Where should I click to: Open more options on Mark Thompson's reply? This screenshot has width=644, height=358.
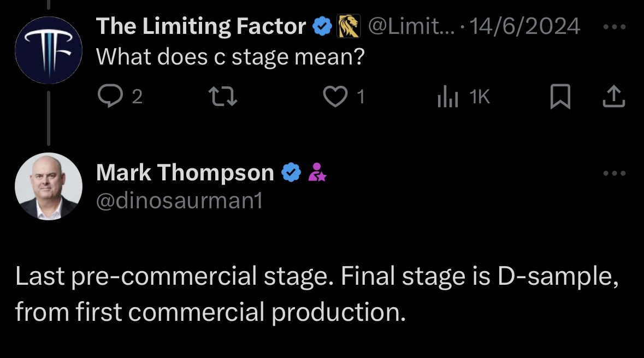point(615,173)
